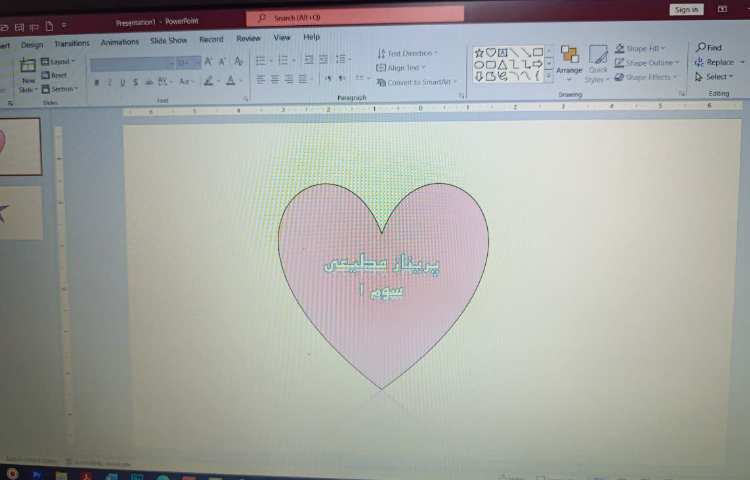Switch to the Transitions tab
Viewport: 750px width, 480px height.
coord(72,43)
